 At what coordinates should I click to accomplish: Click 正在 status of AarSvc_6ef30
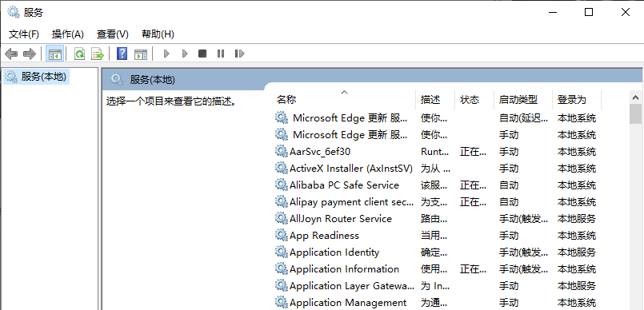coord(473,152)
